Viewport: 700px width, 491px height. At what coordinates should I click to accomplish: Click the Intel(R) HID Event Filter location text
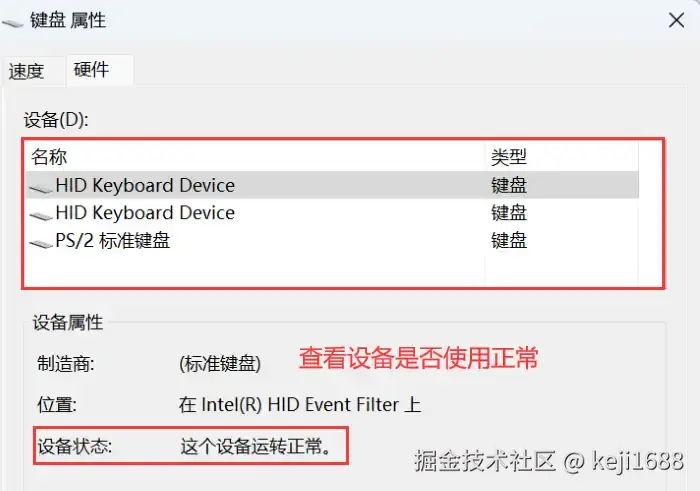(x=298, y=405)
